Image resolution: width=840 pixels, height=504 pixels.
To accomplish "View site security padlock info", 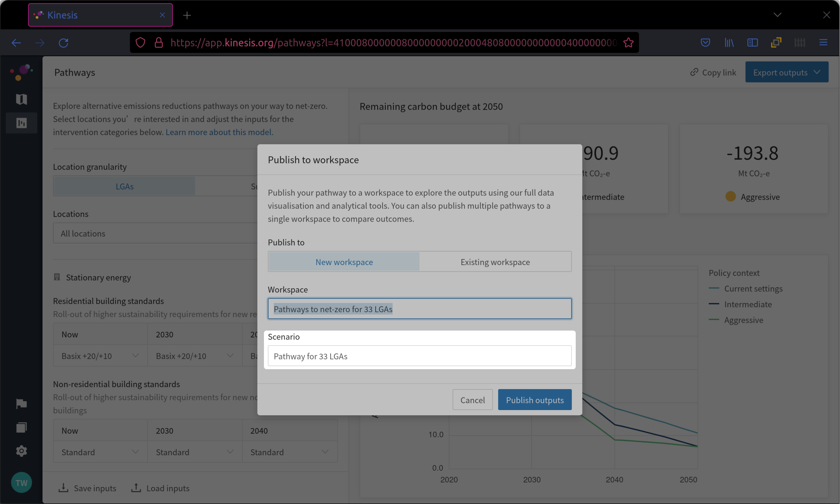I will tap(159, 43).
